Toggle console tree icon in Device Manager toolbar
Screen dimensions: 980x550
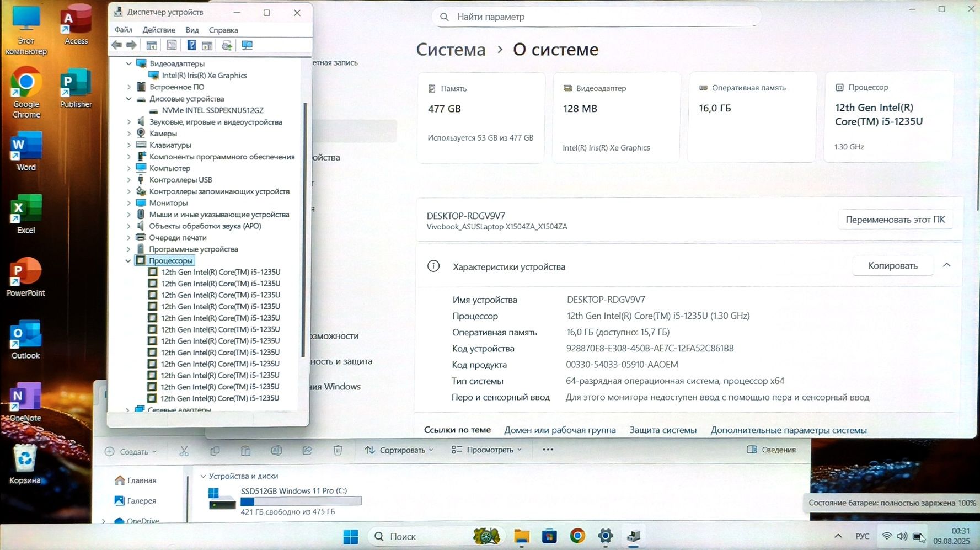(x=152, y=45)
